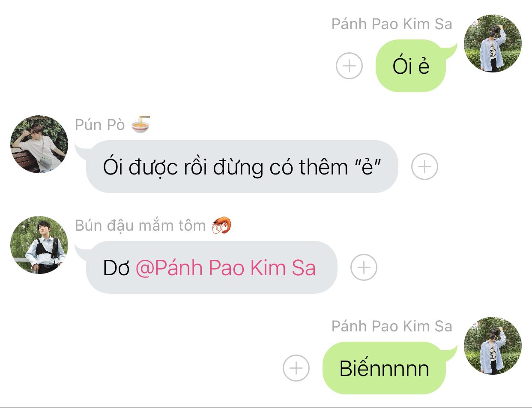Tap the plus icon beside "Dơ" message
This screenshot has width=532, height=409.
point(364,268)
